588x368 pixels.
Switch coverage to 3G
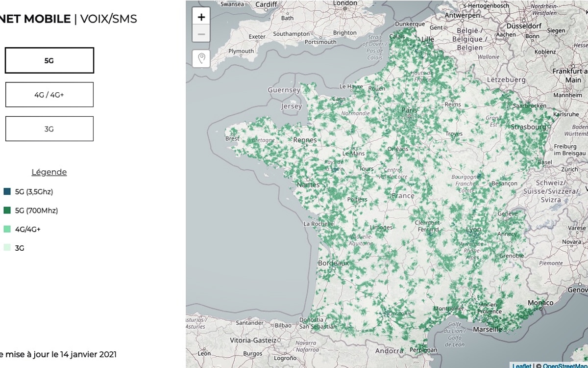tap(49, 128)
